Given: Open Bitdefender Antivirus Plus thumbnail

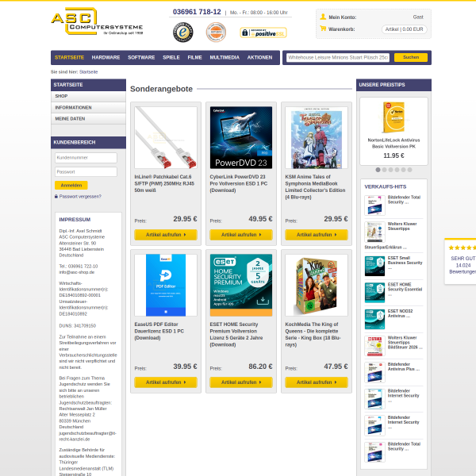Looking at the screenshot, I should [374, 373].
